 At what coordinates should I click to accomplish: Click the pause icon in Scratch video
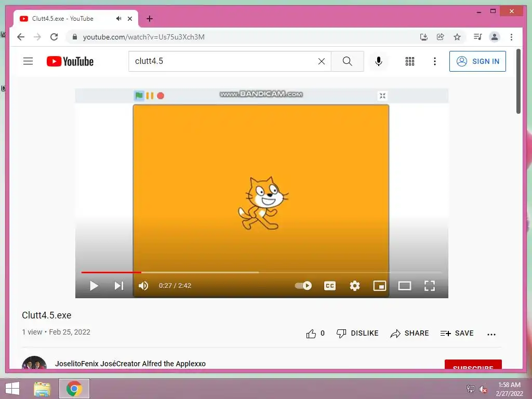pos(150,96)
